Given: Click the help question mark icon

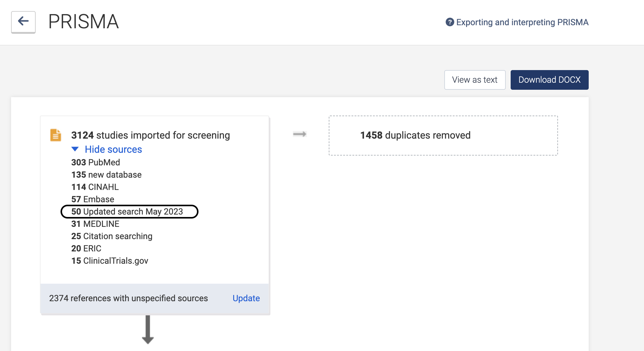Looking at the screenshot, I should (450, 22).
